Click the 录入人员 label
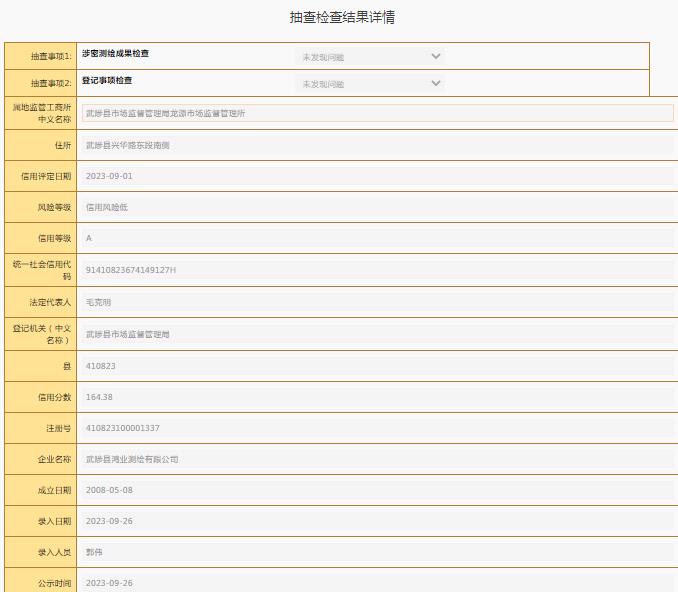 [x=54, y=552]
